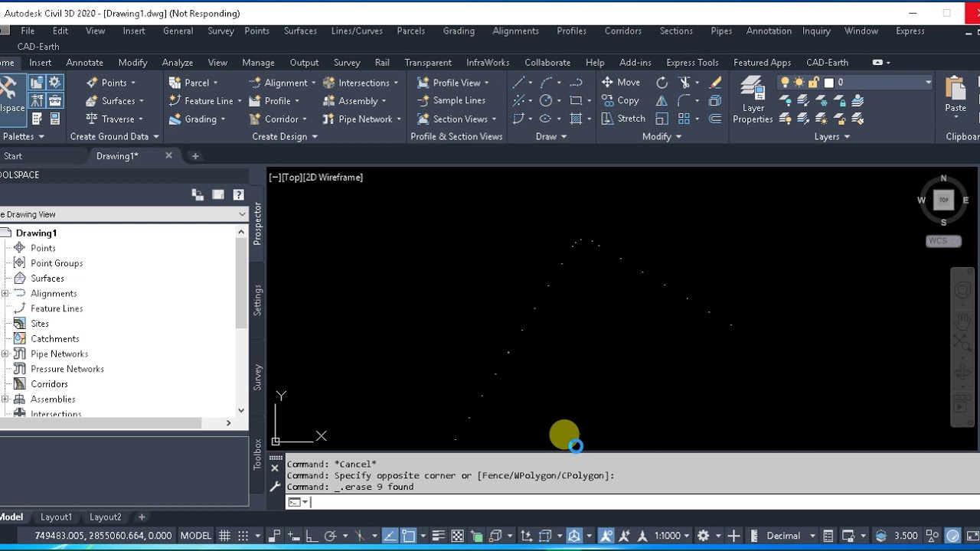The height and width of the screenshot is (551, 980).
Task: Toggle snap mode in status bar
Action: [x=243, y=536]
